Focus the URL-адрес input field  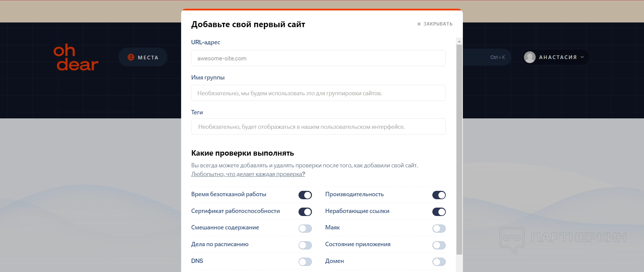click(x=318, y=58)
